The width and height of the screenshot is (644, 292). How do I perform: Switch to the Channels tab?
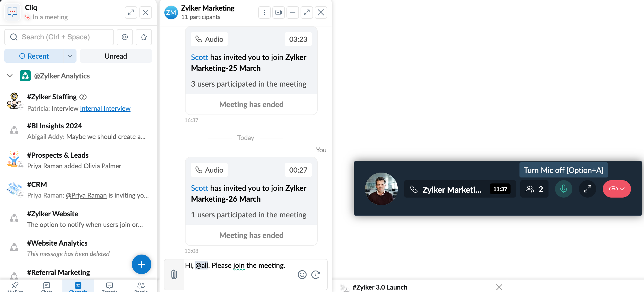(x=78, y=286)
